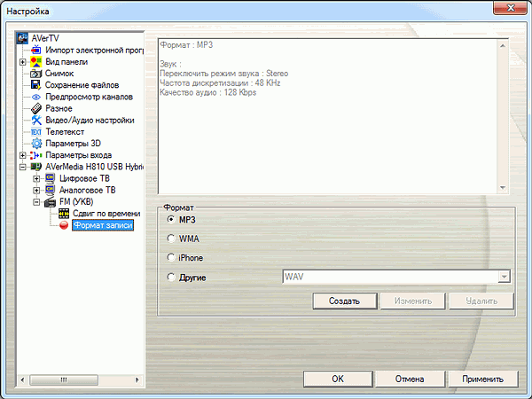Click the panel view colored shapes icon

36,62
